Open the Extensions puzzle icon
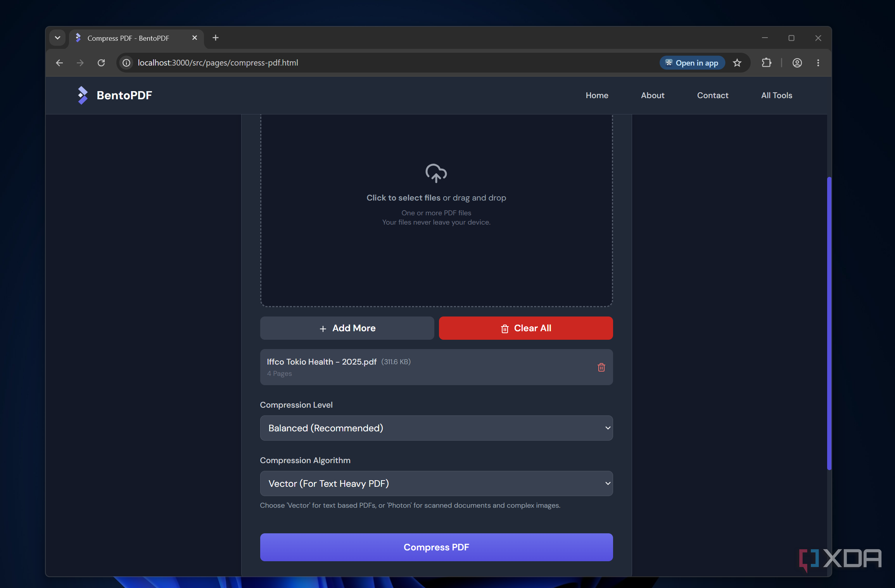Viewport: 895px width, 588px height. (x=766, y=63)
